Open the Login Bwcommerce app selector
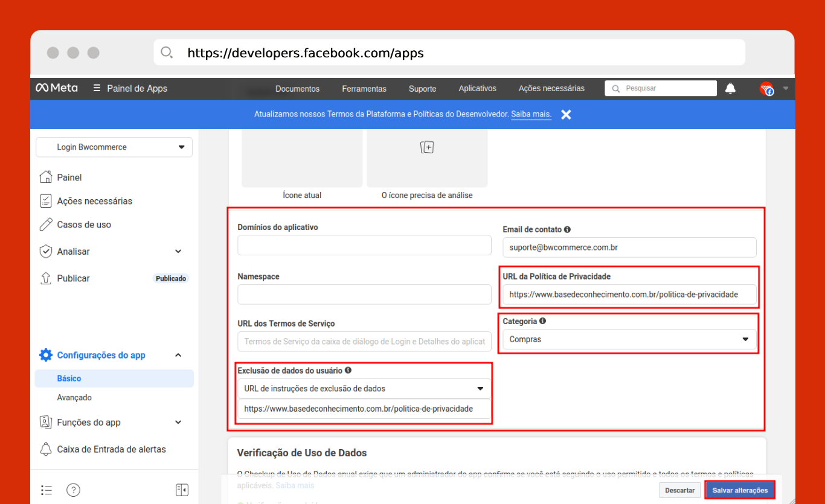Viewport: 825px width, 504px height. click(114, 147)
